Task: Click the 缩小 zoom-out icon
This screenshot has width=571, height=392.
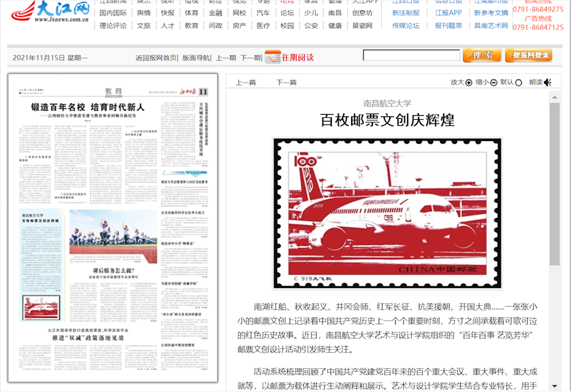Action: pyautogui.click(x=494, y=83)
